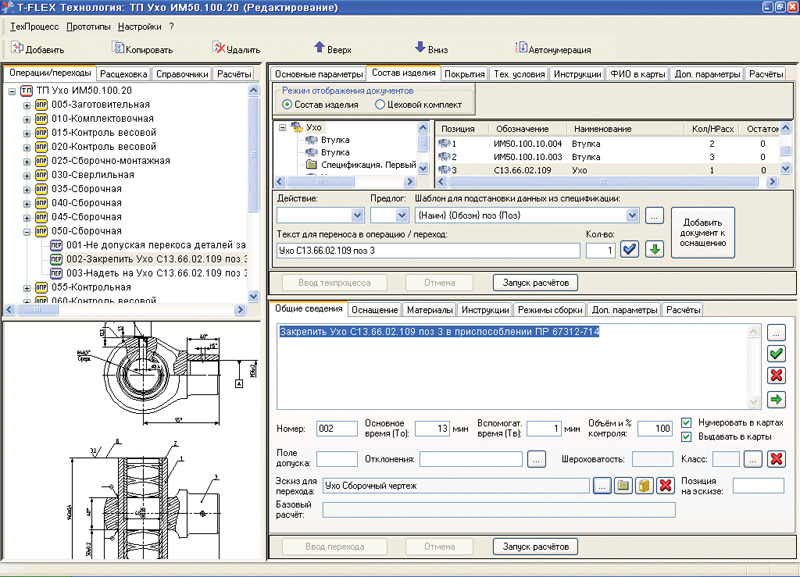Click the green right-arrow beside text area
Viewport: 800px width, 577px height.
[x=776, y=399]
